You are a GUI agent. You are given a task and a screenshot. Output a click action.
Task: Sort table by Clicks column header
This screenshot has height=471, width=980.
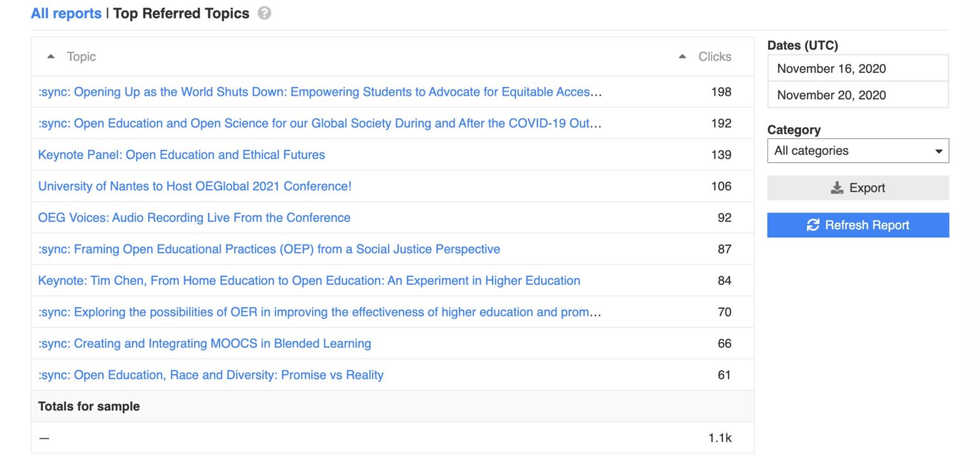(x=715, y=57)
